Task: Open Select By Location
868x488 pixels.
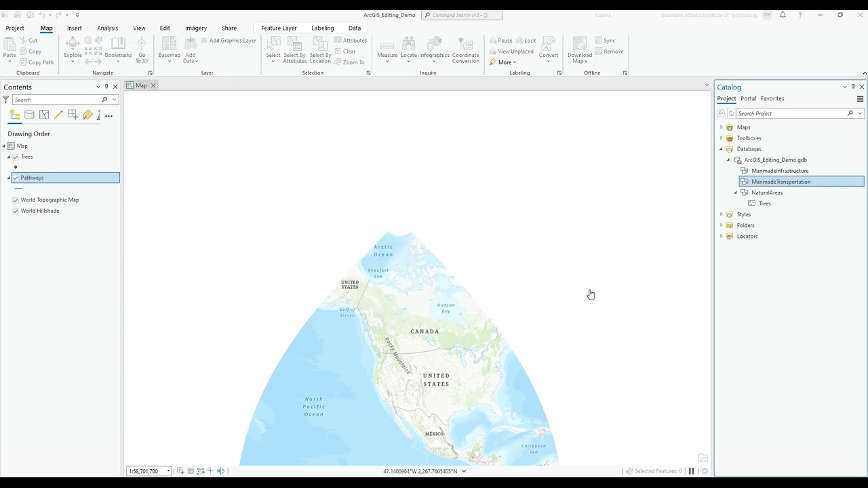Action: click(x=320, y=50)
